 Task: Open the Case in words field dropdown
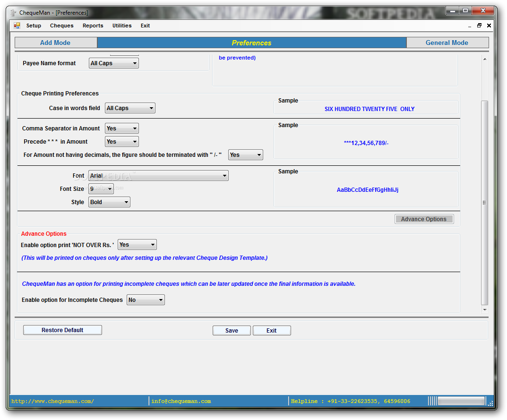130,108
